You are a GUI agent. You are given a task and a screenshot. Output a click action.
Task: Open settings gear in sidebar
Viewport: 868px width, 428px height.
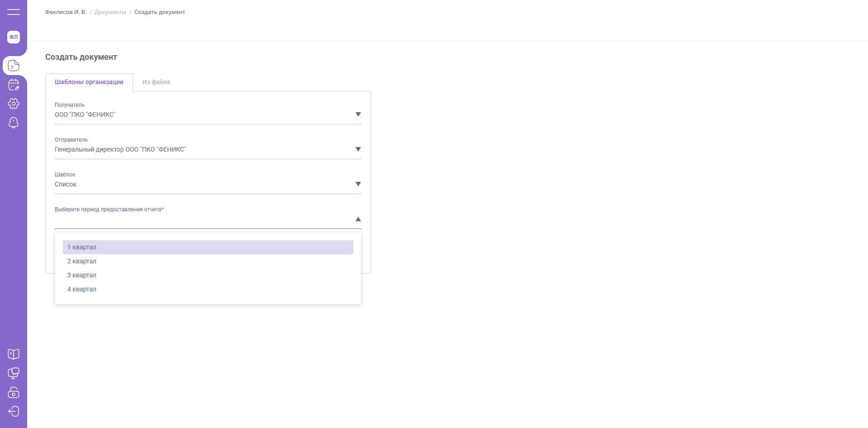pos(14,104)
